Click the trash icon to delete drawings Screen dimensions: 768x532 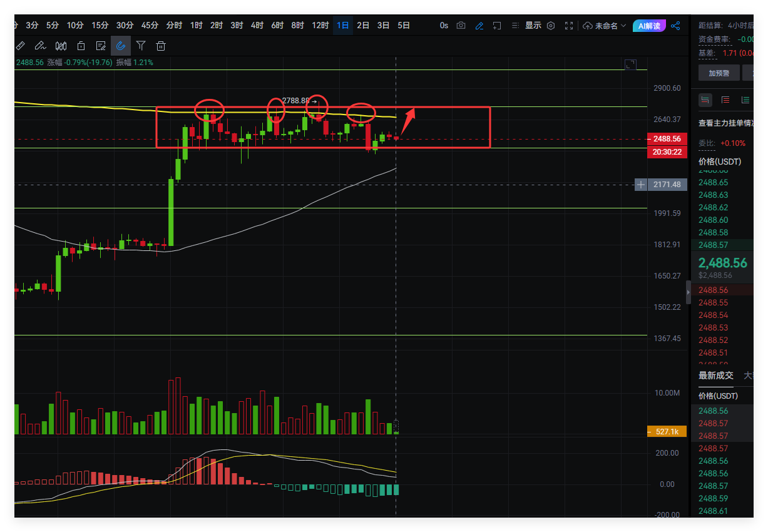[161, 46]
